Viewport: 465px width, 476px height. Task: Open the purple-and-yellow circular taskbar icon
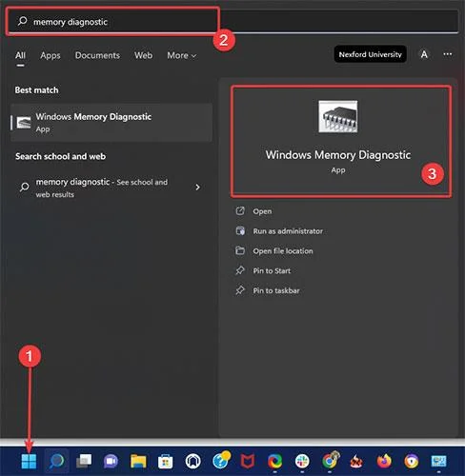click(x=412, y=461)
